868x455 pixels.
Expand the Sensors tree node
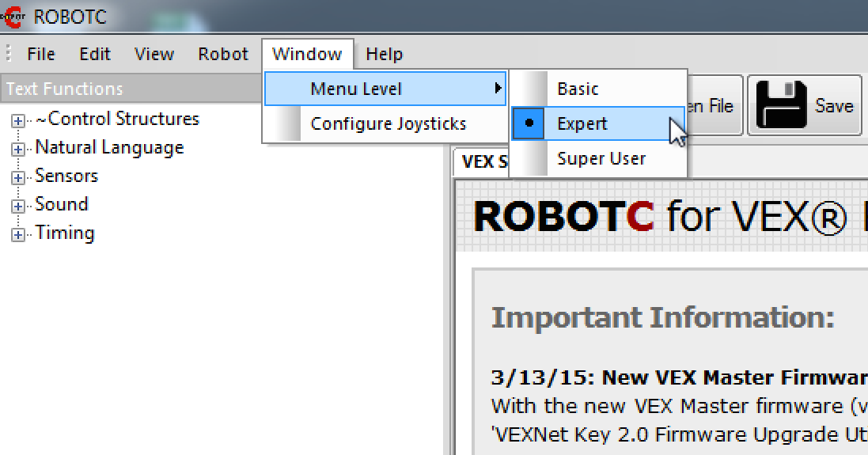(17, 178)
